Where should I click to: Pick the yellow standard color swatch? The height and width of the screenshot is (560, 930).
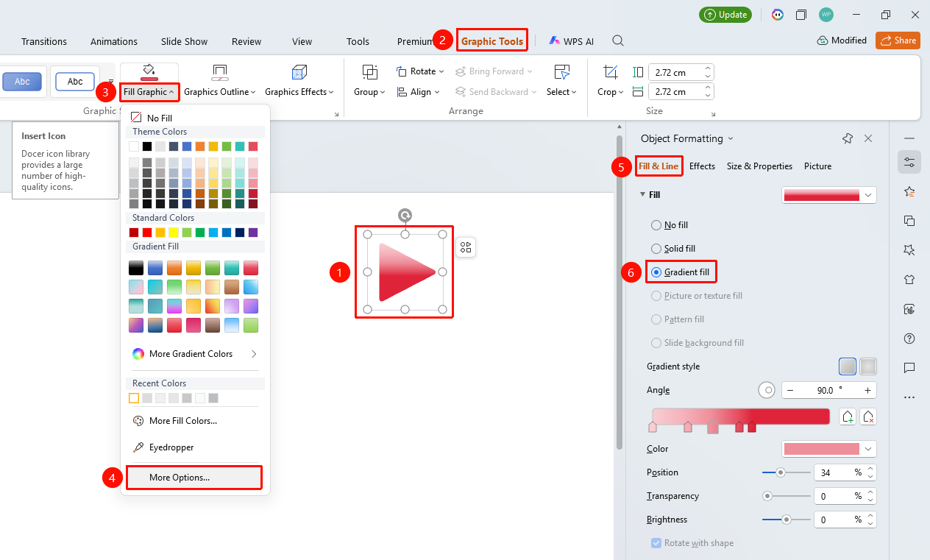pyautogui.click(x=174, y=233)
